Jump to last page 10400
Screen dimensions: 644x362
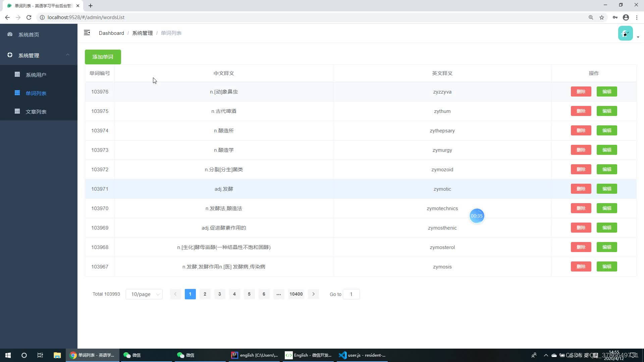[x=296, y=294]
